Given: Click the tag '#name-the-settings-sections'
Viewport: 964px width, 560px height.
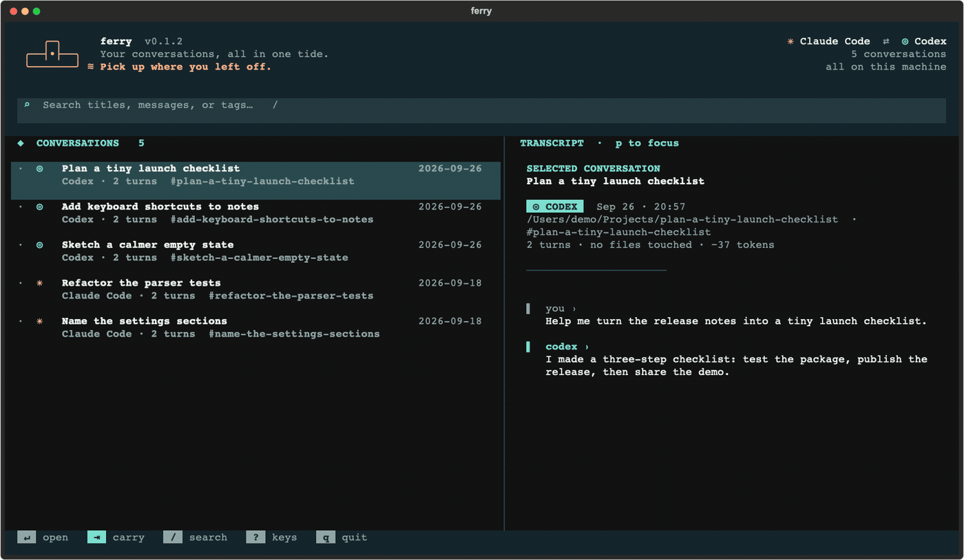Looking at the screenshot, I should (x=294, y=334).
